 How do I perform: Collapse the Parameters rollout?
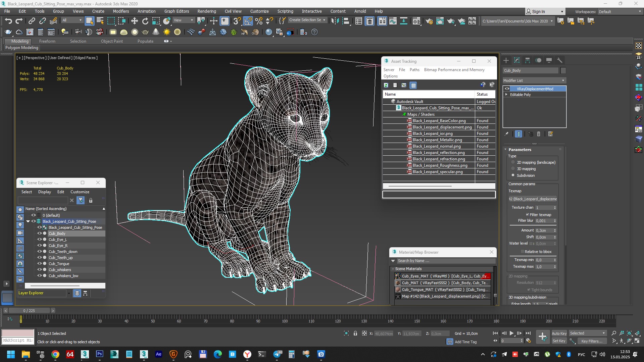506,150
